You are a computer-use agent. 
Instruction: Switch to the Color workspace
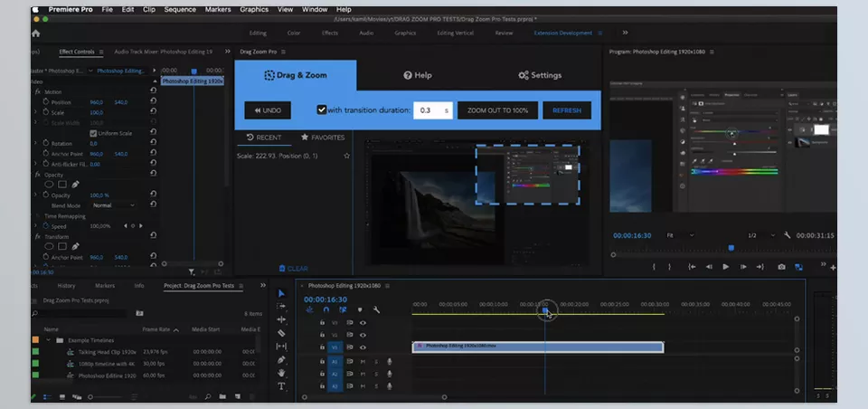[x=293, y=33]
